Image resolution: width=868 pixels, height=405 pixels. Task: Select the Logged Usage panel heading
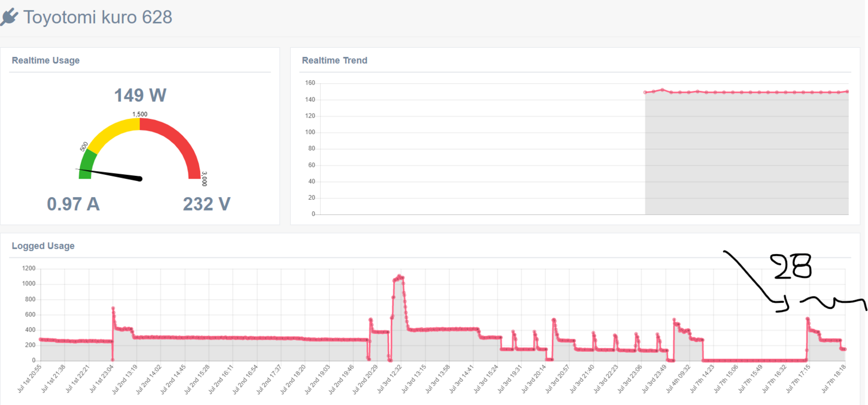pyautogui.click(x=43, y=246)
